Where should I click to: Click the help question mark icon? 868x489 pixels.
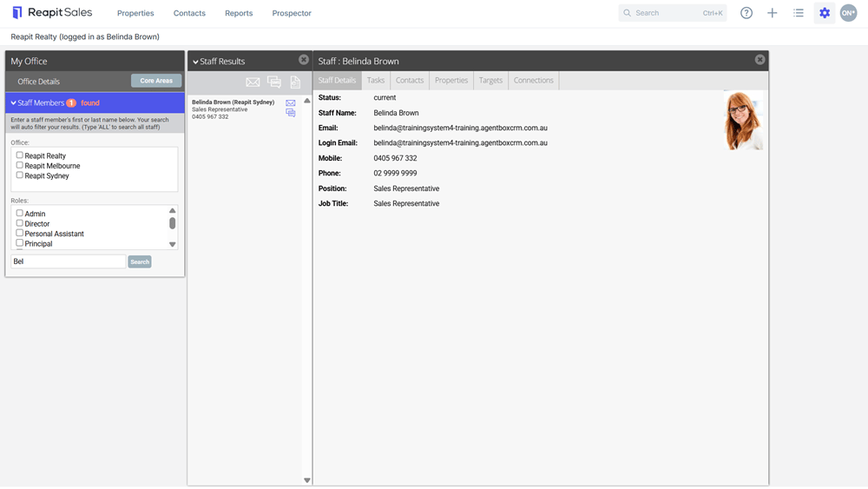[746, 13]
